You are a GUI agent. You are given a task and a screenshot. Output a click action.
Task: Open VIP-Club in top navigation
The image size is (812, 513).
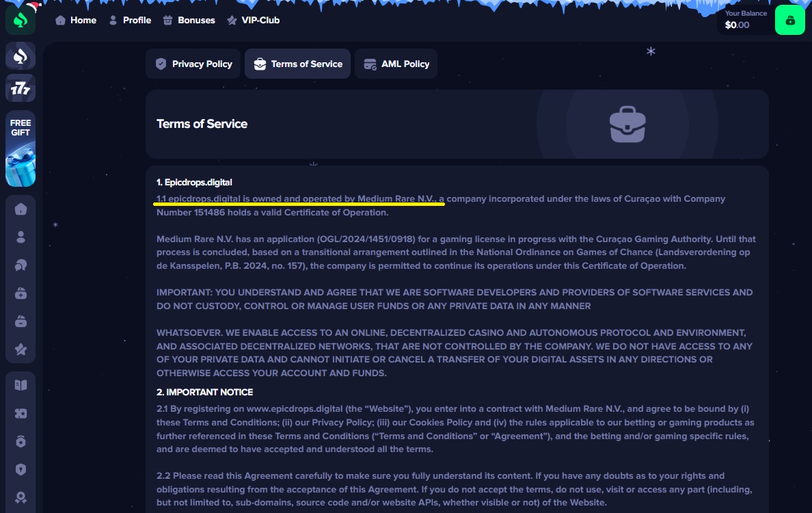[253, 21]
